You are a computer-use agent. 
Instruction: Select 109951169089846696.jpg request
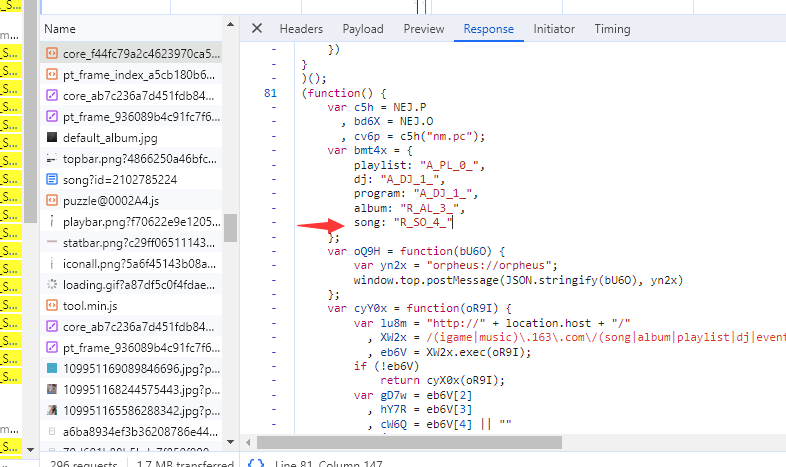click(131, 369)
